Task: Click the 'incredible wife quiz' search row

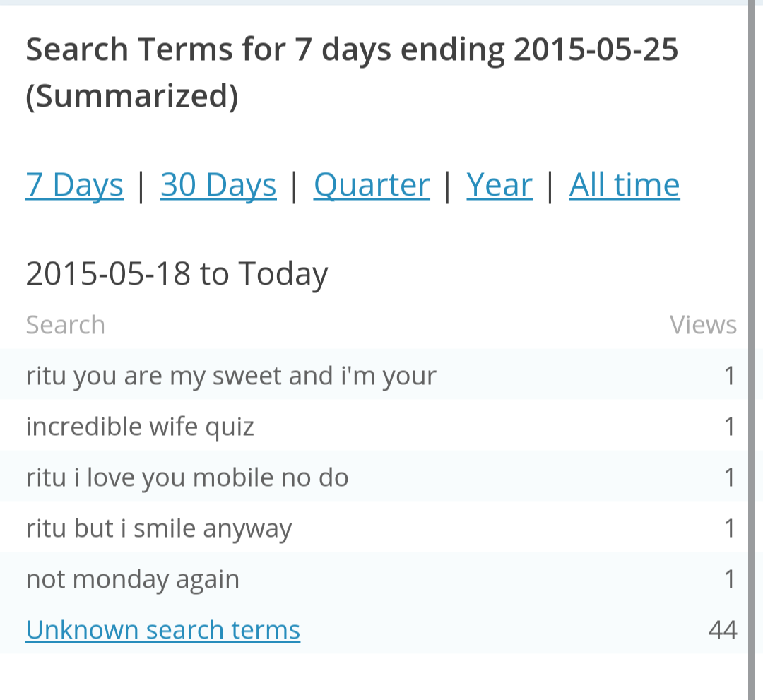Action: [x=140, y=427]
